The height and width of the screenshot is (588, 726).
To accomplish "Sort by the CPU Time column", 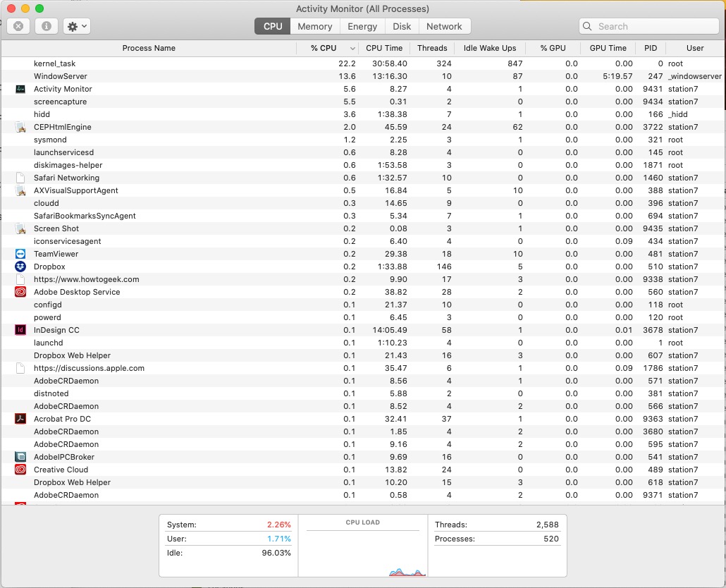I will click(384, 48).
